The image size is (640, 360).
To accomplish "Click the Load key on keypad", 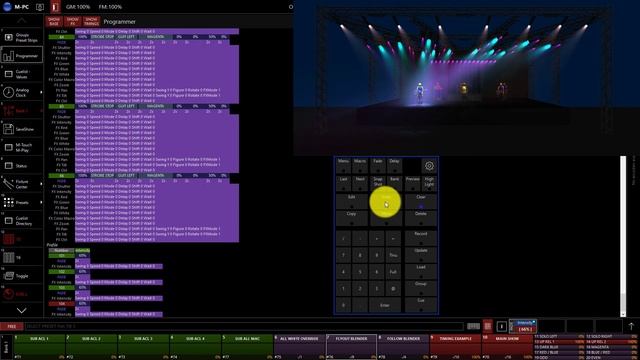I will (x=421, y=271).
